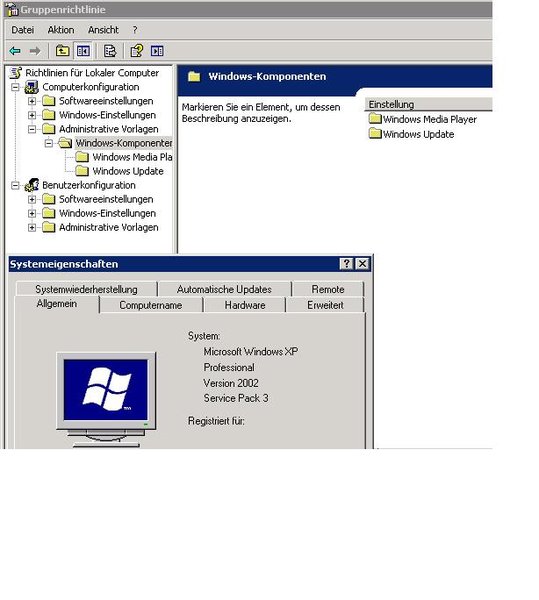Screen dimensions: 539x600
Task: Click the Einstellung column header
Action: (x=428, y=104)
